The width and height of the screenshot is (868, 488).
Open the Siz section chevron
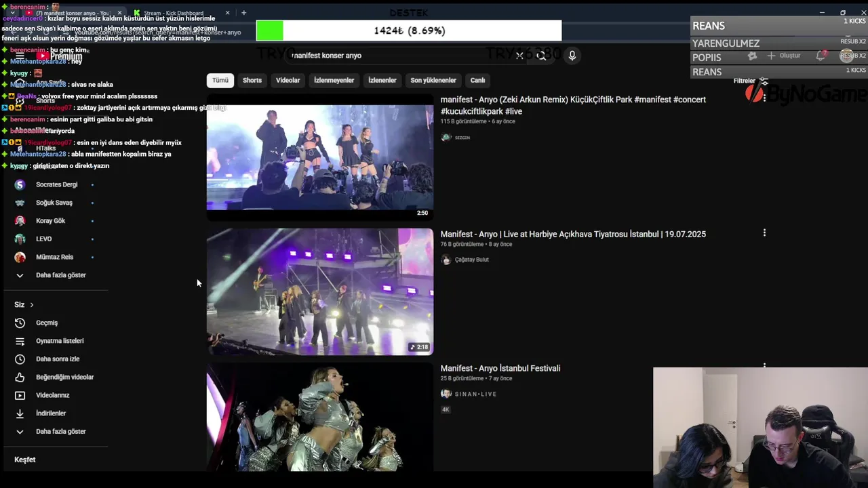pyautogui.click(x=31, y=305)
